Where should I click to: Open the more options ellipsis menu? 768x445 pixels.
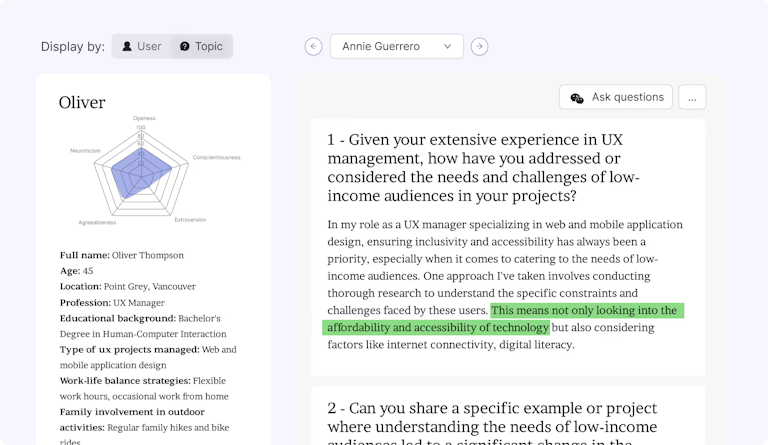(x=692, y=98)
